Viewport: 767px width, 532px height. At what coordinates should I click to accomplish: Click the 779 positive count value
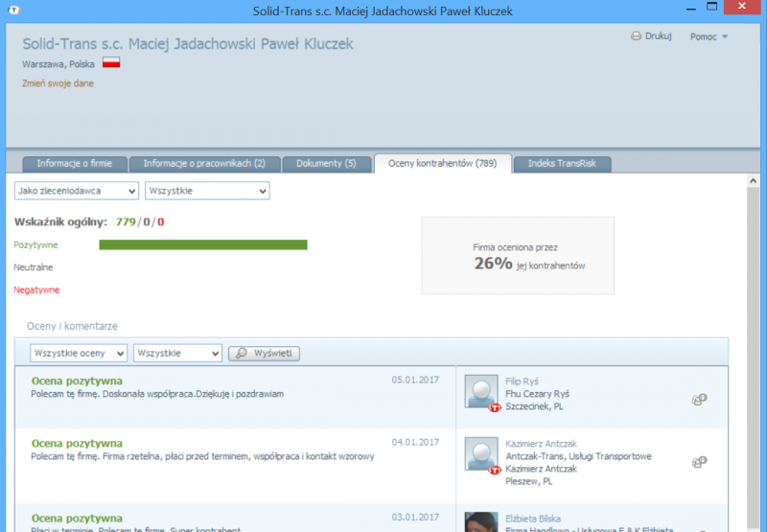pos(126,222)
